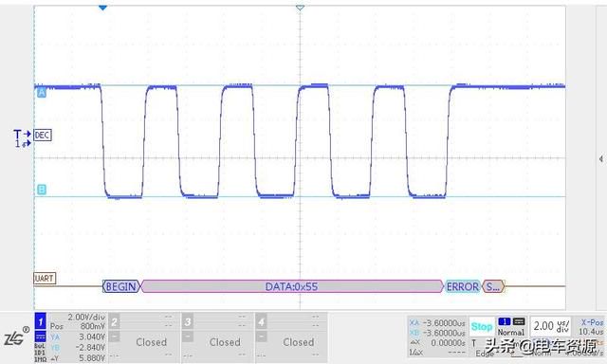Select the DATA:0x55 decoded segment
607x364 pixels.
point(291,286)
